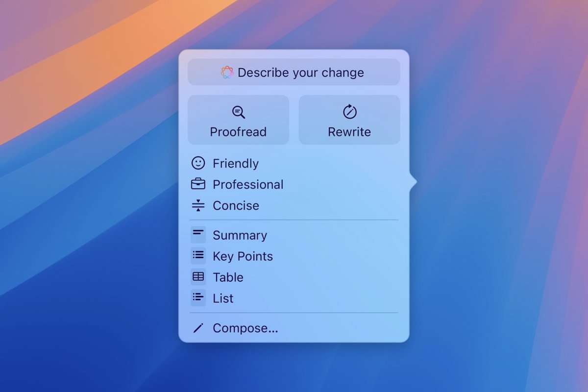Image resolution: width=588 pixels, height=392 pixels.
Task: Click the Describe your change input field
Action: coord(294,73)
